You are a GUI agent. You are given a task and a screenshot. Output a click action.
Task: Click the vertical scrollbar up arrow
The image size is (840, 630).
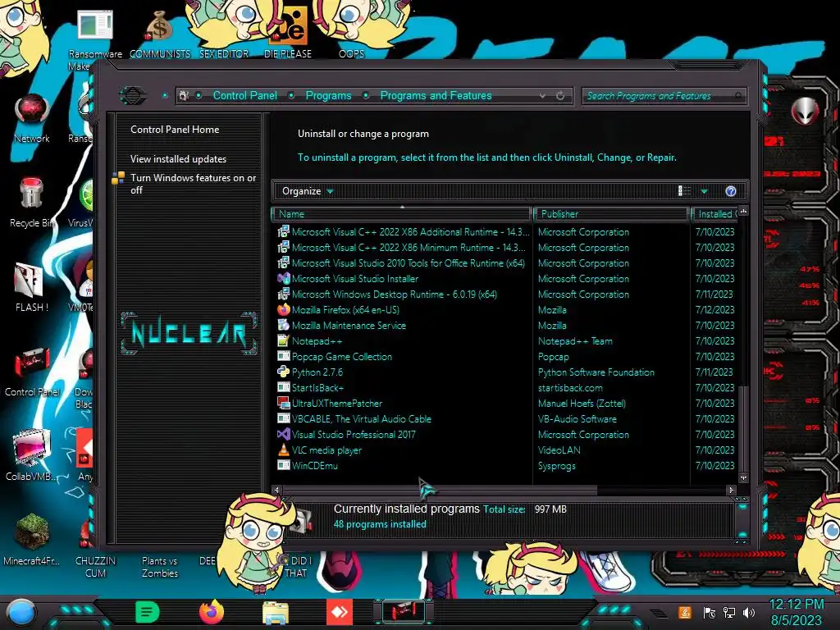point(742,211)
